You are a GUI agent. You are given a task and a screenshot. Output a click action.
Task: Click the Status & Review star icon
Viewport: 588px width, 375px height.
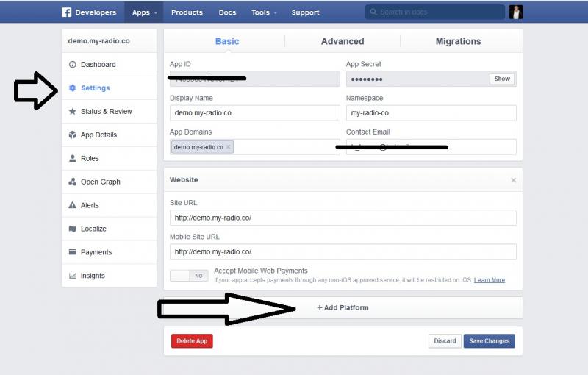click(x=73, y=112)
